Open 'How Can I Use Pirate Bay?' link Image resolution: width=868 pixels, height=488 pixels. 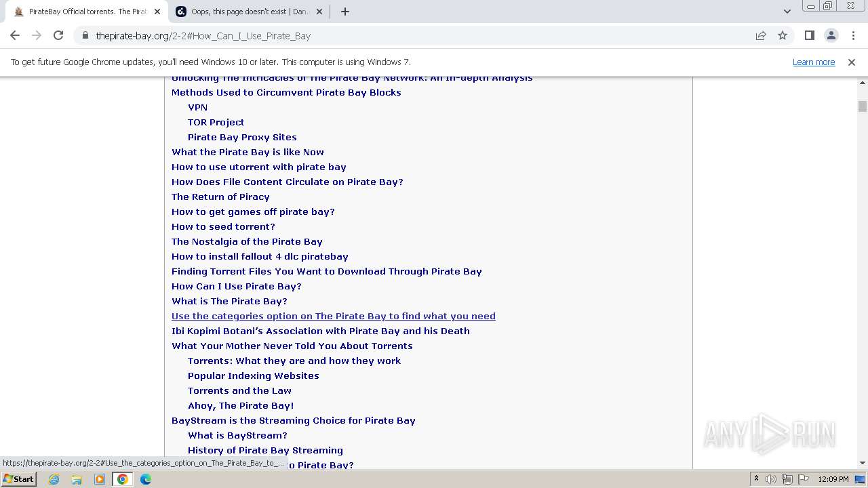point(236,286)
